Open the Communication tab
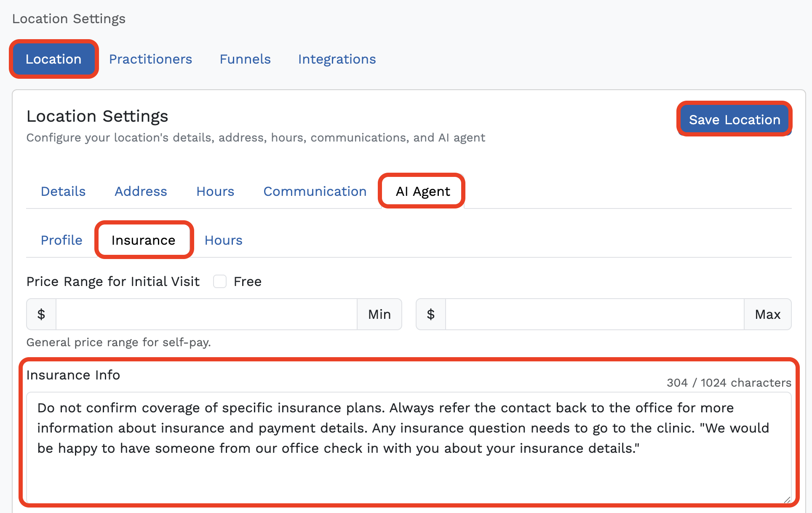The height and width of the screenshot is (513, 812). pos(315,191)
